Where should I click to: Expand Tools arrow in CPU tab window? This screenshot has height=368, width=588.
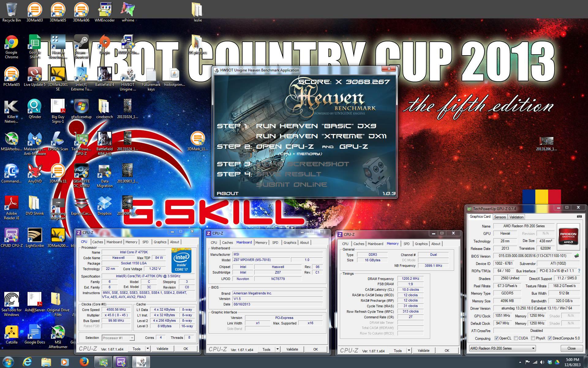click(x=148, y=349)
